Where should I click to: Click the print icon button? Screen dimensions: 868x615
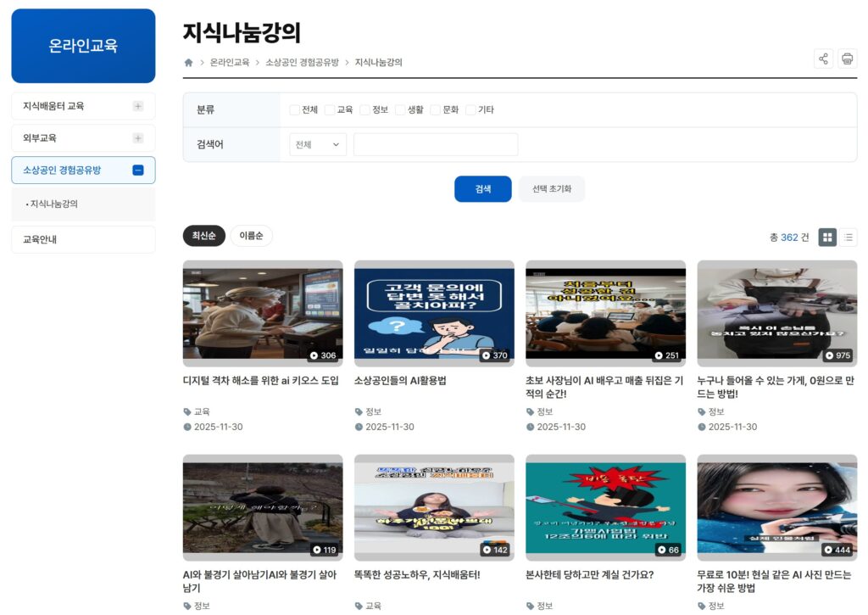coord(847,59)
